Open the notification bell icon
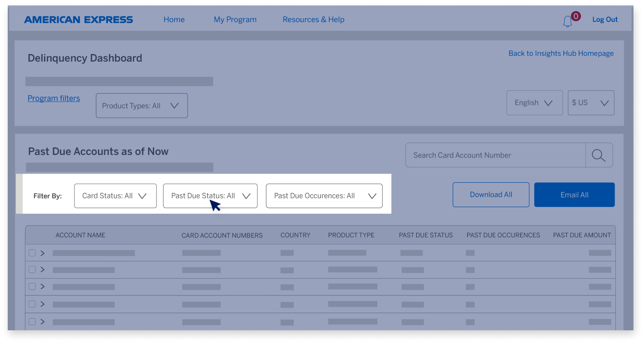Viewport: 644px width, 343px height. tap(567, 20)
